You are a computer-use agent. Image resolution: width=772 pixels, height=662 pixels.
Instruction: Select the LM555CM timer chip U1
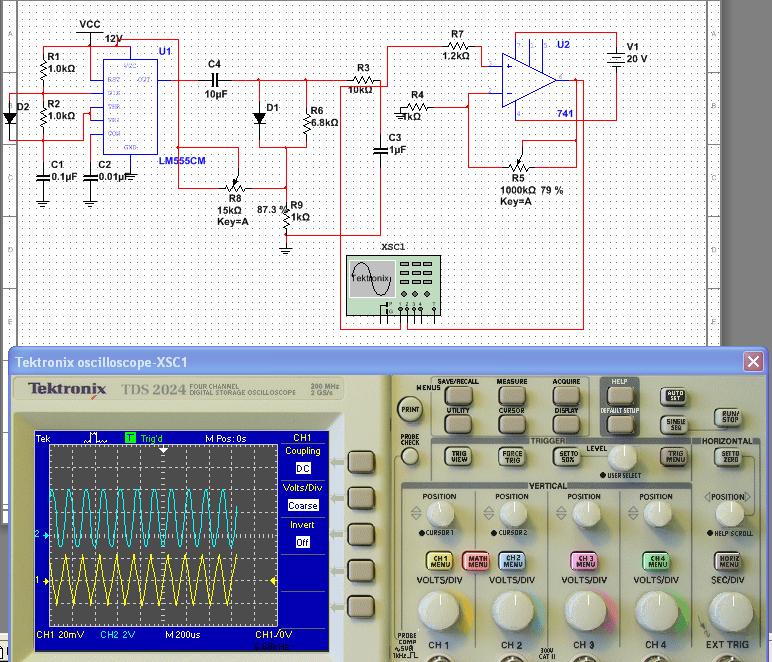pyautogui.click(x=129, y=105)
